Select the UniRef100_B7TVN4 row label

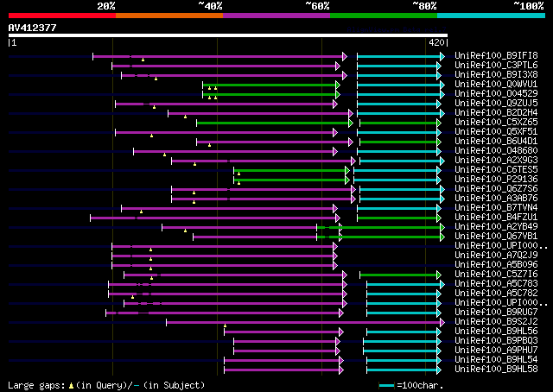tap(496, 208)
